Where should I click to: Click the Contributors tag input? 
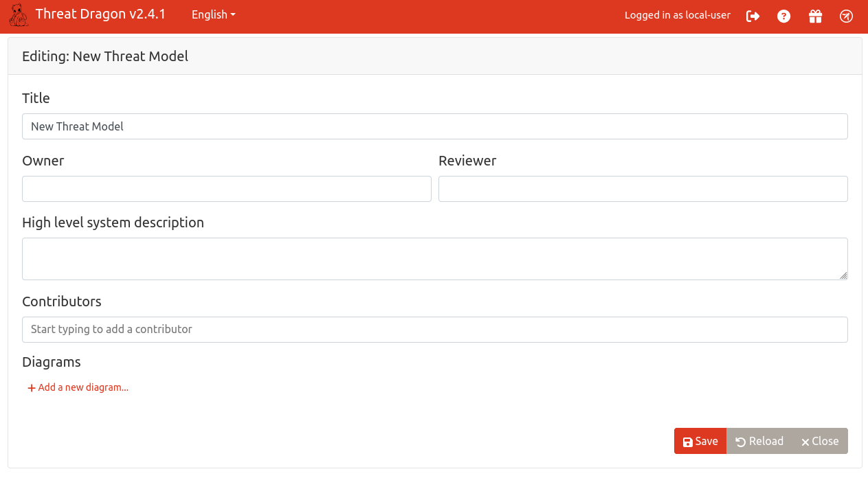[x=434, y=330]
